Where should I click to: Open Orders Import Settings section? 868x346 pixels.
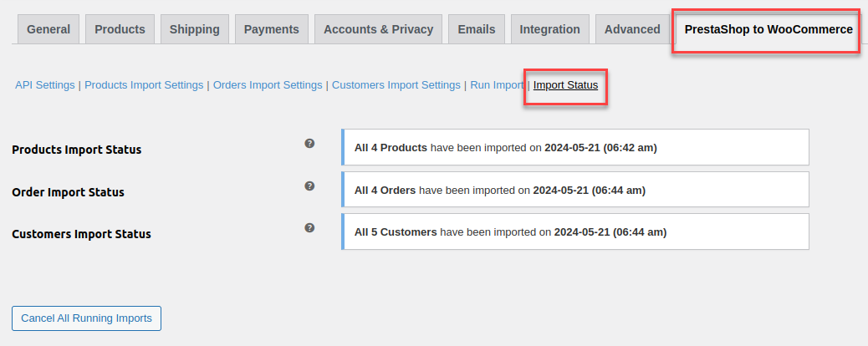268,85
